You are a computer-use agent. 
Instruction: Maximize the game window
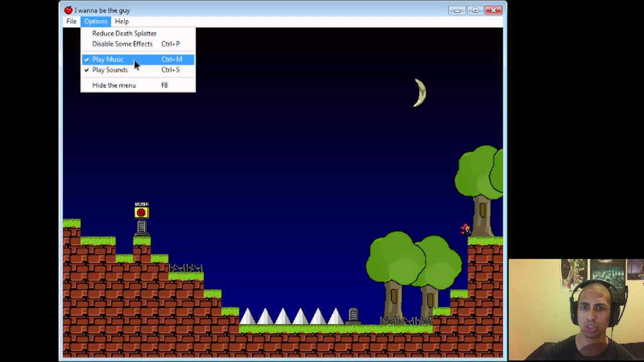[x=475, y=10]
